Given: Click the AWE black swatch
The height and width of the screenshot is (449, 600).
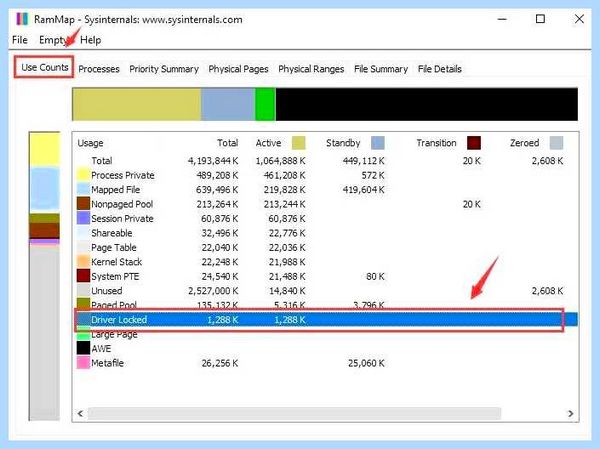Looking at the screenshot, I should pyautogui.click(x=83, y=348).
